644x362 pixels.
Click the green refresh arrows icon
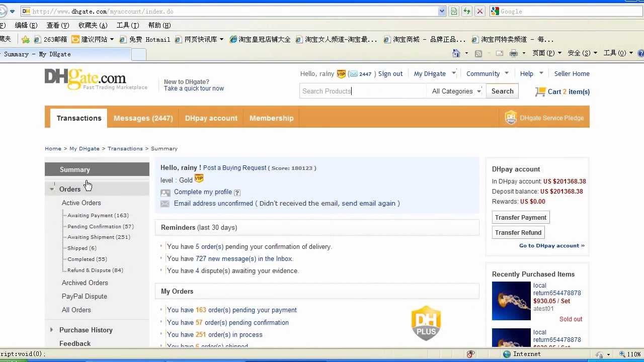(467, 11)
